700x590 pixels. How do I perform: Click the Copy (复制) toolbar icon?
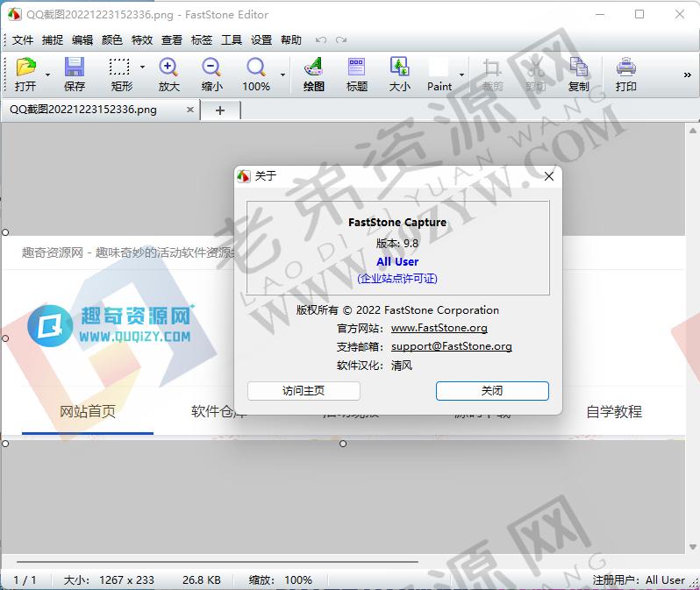click(579, 67)
